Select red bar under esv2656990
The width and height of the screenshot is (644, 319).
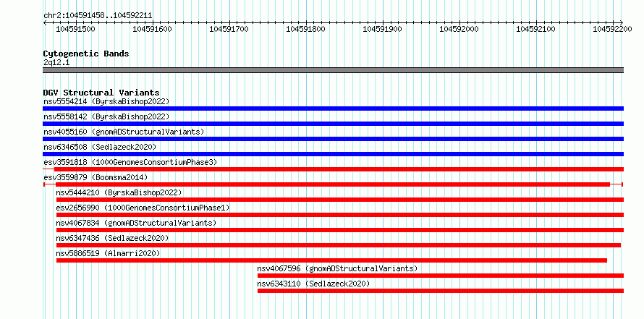coord(340,215)
